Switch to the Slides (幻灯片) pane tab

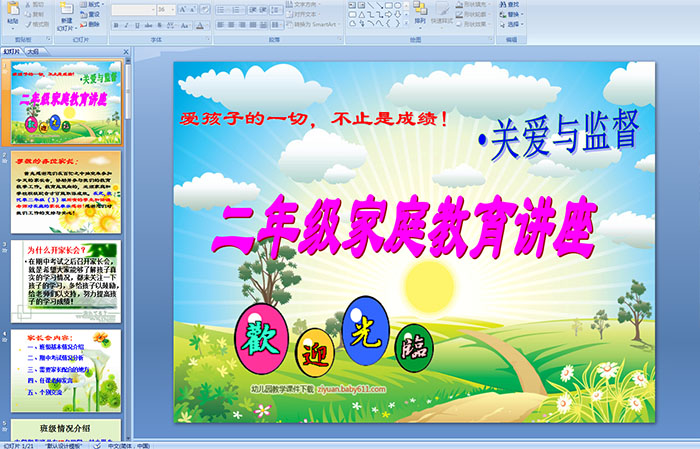[11, 52]
